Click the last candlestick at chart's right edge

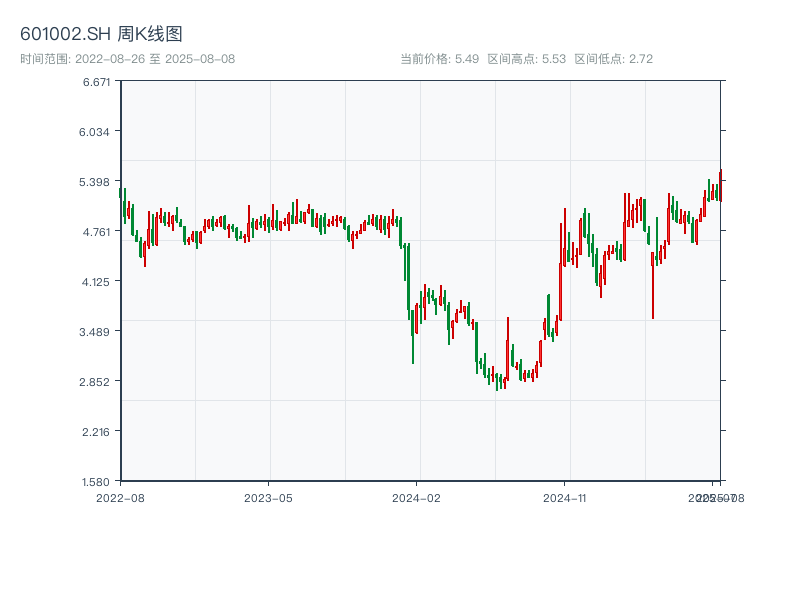coord(720,185)
